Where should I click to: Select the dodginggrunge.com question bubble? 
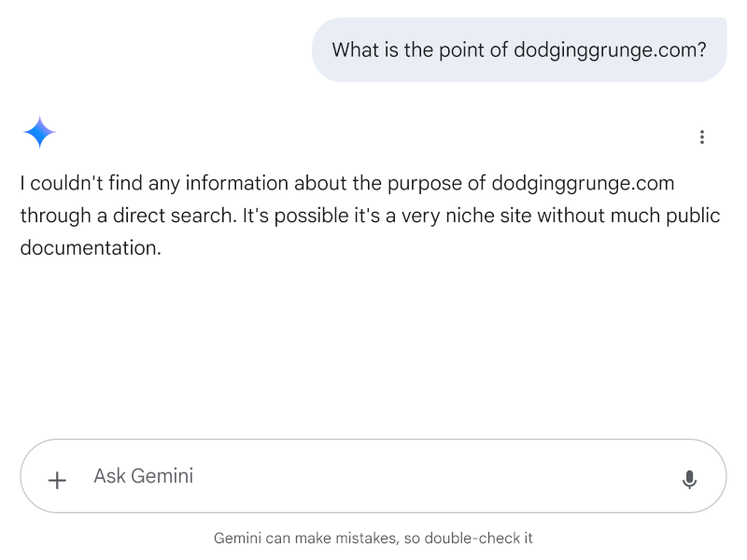click(519, 49)
